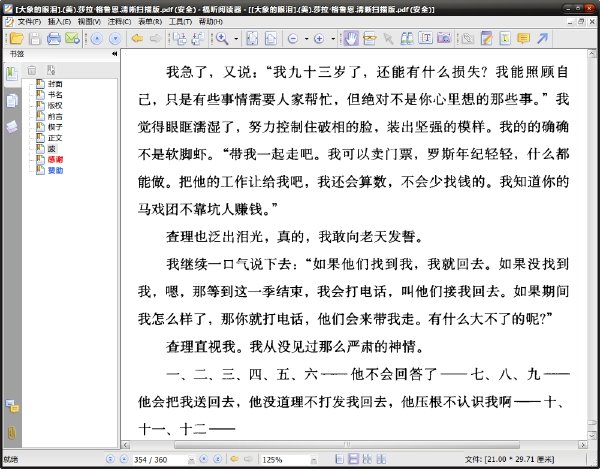Go to last page in status bar
The height and width of the screenshot is (469, 600).
(x=217, y=459)
